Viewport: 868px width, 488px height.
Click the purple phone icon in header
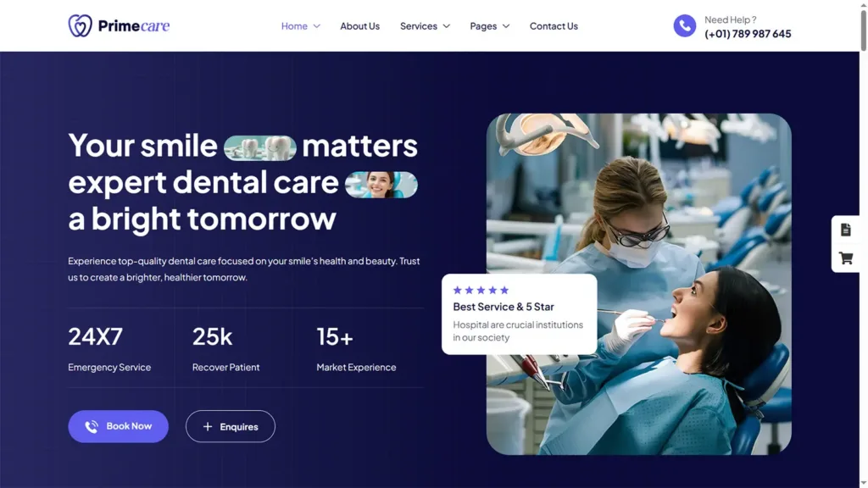684,26
